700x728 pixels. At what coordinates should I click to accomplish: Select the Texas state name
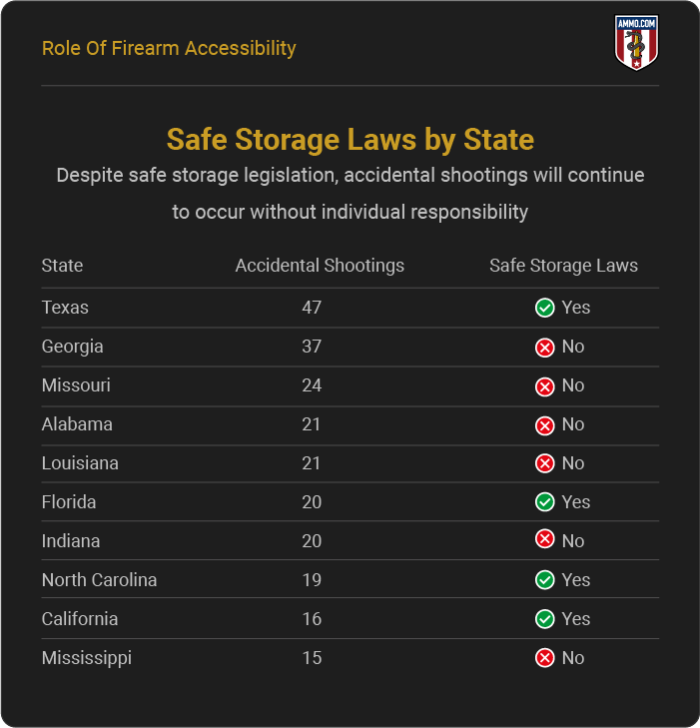pyautogui.click(x=65, y=308)
